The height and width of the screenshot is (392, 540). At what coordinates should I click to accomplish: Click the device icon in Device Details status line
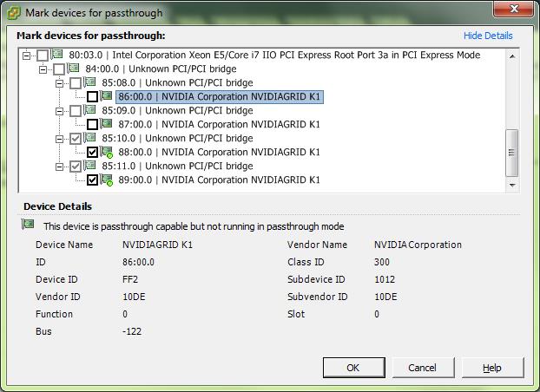pyautogui.click(x=28, y=225)
